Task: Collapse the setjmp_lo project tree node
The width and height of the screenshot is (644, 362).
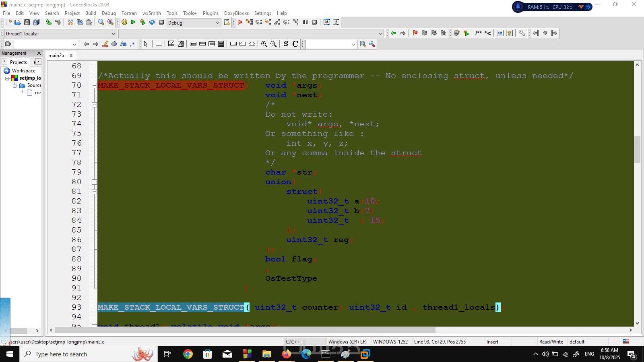Action: click(7, 78)
